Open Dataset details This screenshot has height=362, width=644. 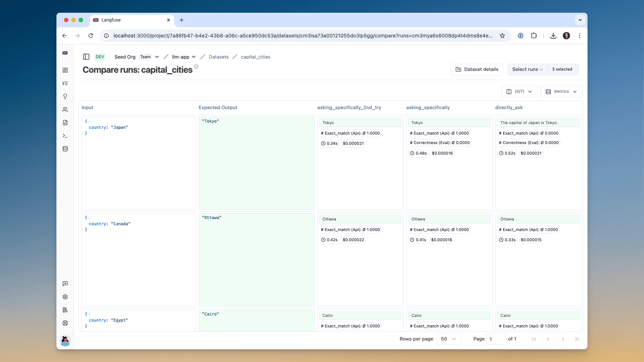477,69
